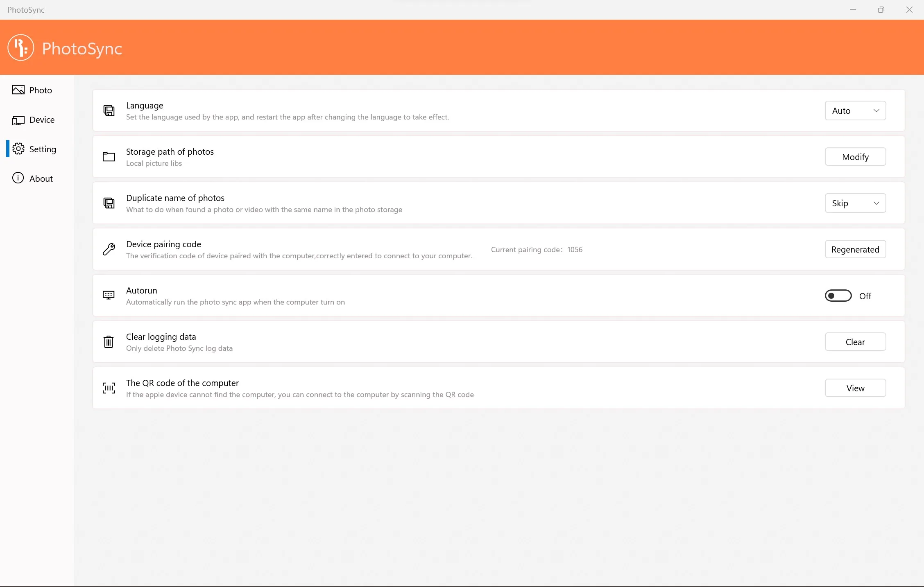Viewport: 924px width, 587px height.
Task: Click 'Current pairing code: 1056' text
Action: pyautogui.click(x=537, y=250)
